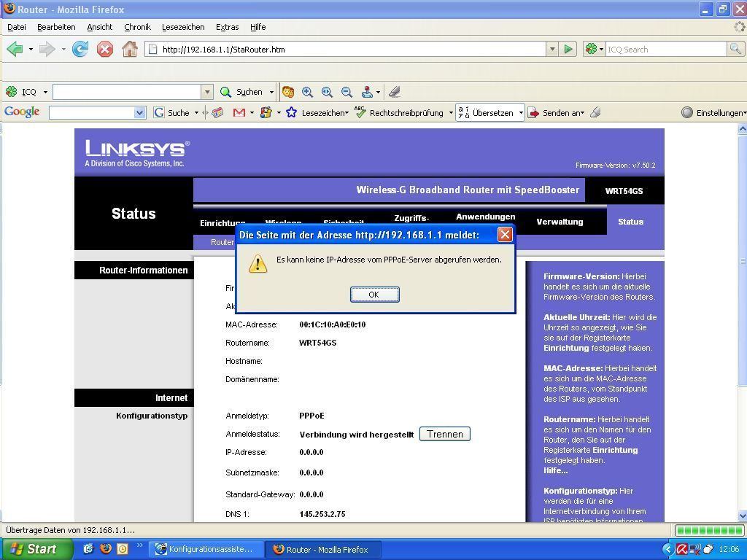747x560 pixels.
Task: Click the page's vertical scrollbar down arrow
Action: tap(742, 516)
